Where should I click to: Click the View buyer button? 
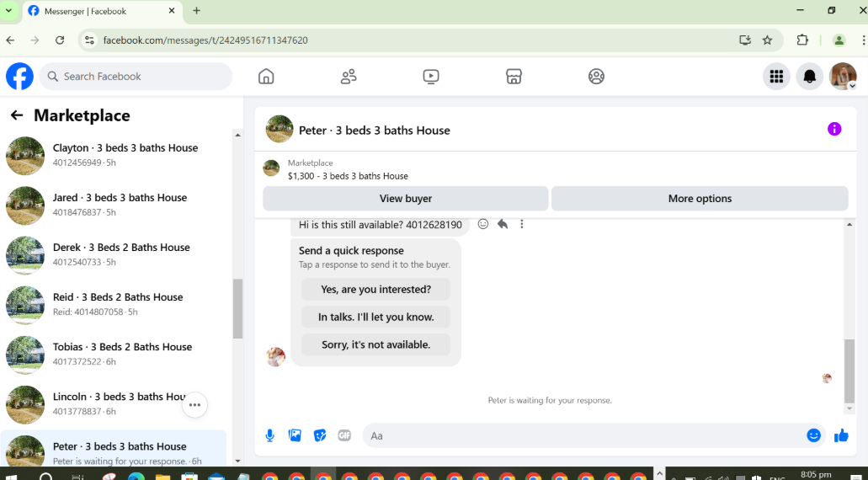tap(405, 198)
